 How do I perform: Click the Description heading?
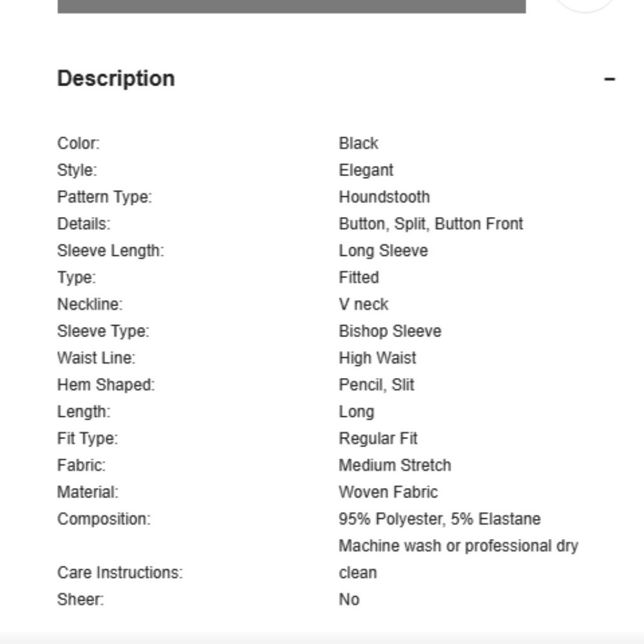point(116,79)
